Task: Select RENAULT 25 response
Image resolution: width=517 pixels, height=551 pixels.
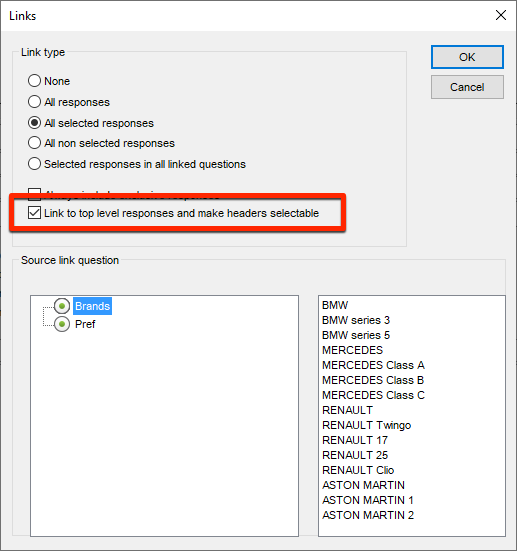Action: [355, 455]
